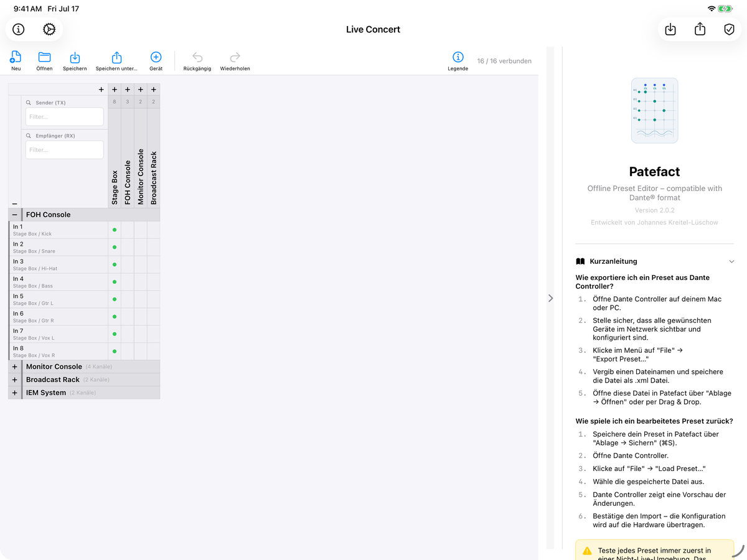Expand the Monitor Console row group
Image resolution: width=747 pixels, height=560 pixels.
(15, 366)
